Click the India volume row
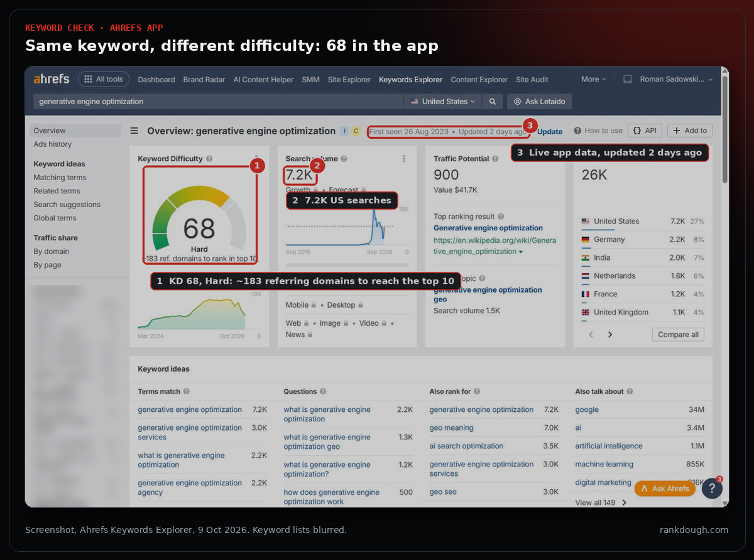This screenshot has width=754, height=560. pyautogui.click(x=643, y=257)
